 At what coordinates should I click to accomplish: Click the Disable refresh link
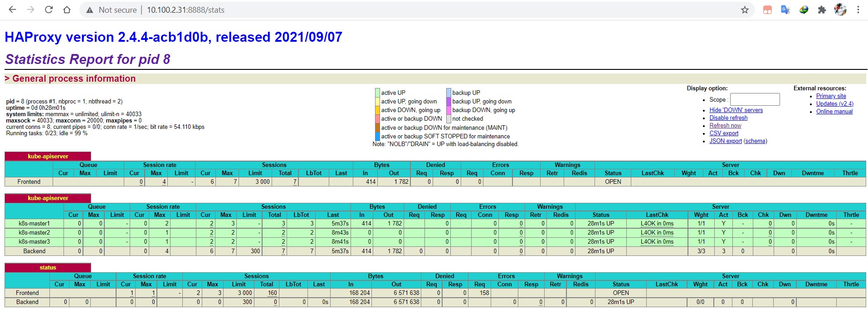[728, 118]
